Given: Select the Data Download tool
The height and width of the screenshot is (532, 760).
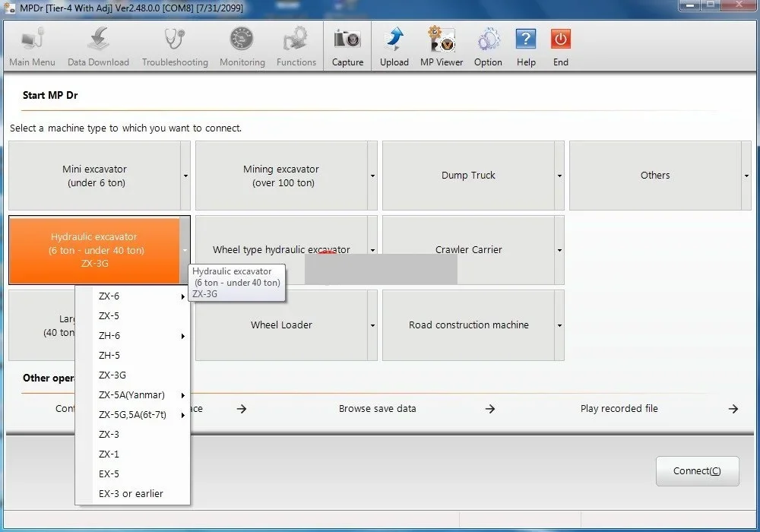Looking at the screenshot, I should click(x=97, y=44).
